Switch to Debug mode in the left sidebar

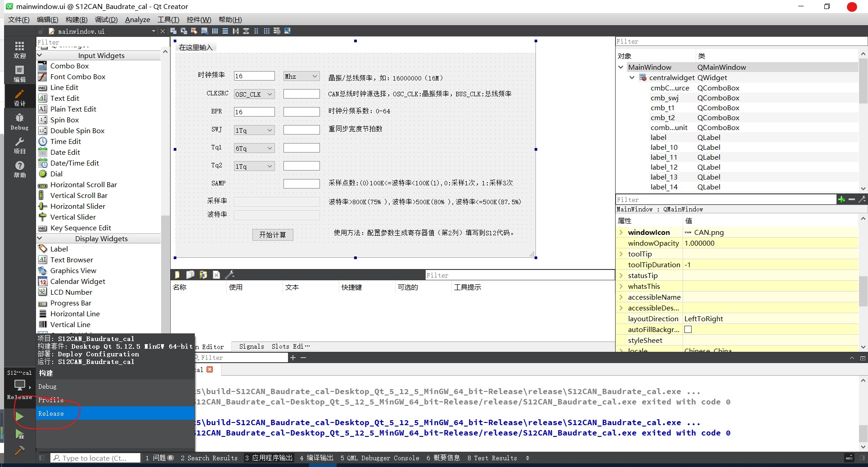[x=19, y=121]
